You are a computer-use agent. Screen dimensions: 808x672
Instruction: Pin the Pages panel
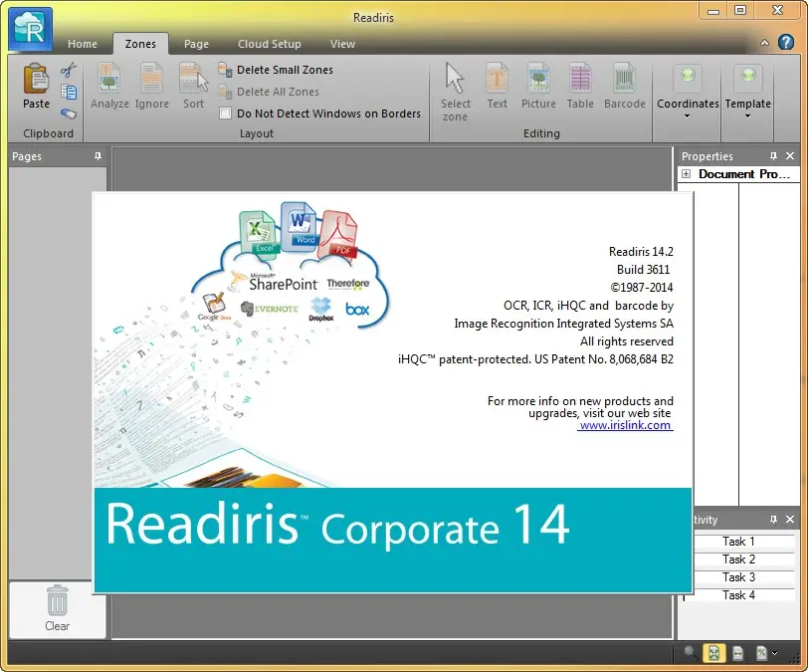[98, 155]
